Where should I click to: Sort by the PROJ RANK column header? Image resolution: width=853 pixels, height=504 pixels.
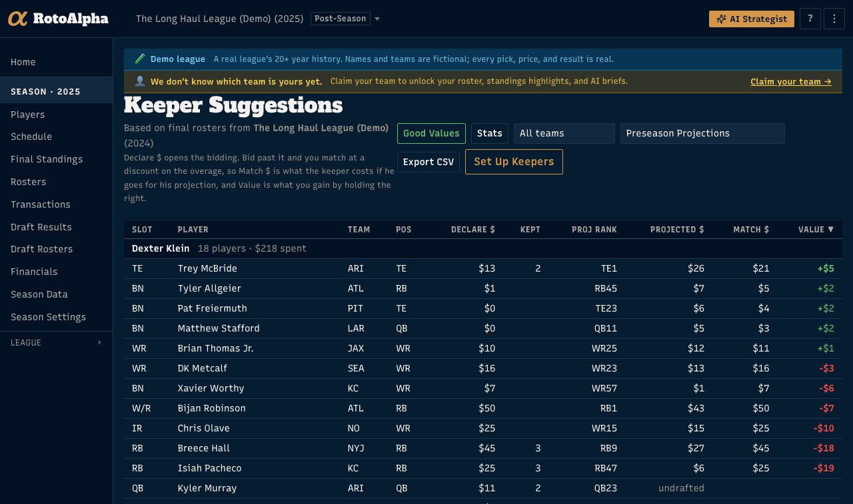pyautogui.click(x=594, y=230)
